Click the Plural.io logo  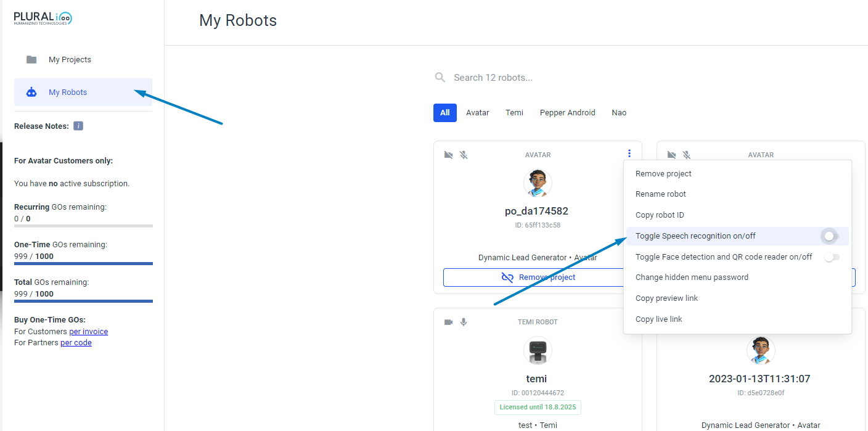(x=43, y=18)
